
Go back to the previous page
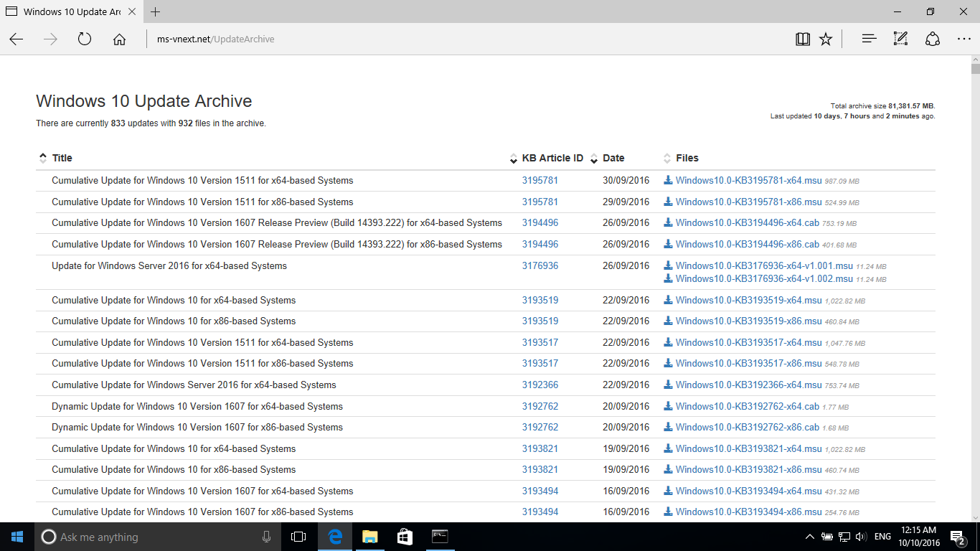pyautogui.click(x=17, y=39)
